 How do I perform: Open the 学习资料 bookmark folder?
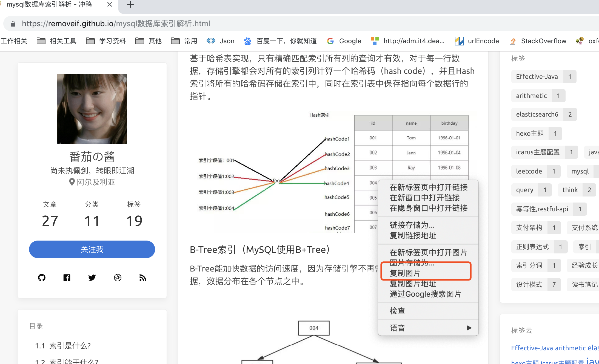point(106,41)
